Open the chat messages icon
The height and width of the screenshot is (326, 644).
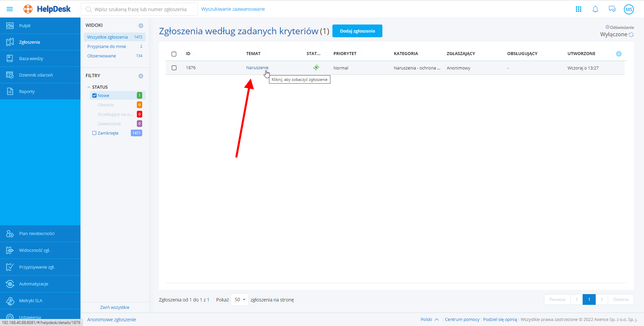click(x=612, y=9)
